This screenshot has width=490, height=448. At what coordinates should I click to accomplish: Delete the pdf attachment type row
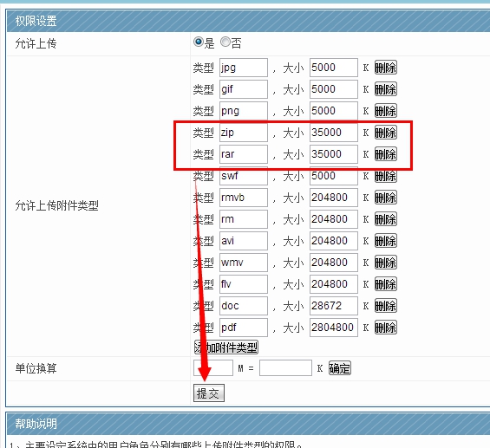click(x=386, y=328)
